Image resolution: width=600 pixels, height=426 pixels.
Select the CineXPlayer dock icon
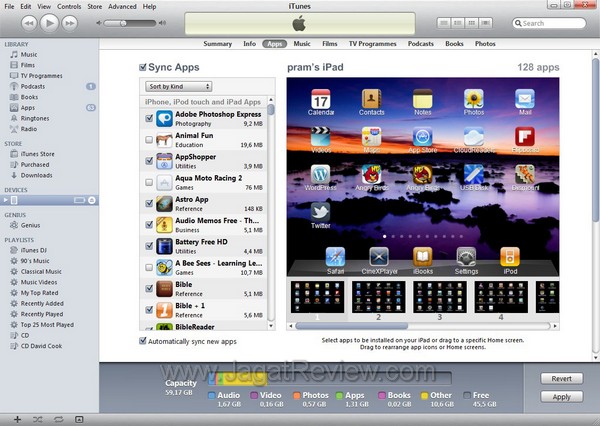point(379,257)
